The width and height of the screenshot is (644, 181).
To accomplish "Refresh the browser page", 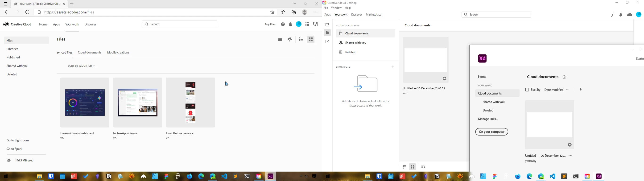I will [x=28, y=12].
